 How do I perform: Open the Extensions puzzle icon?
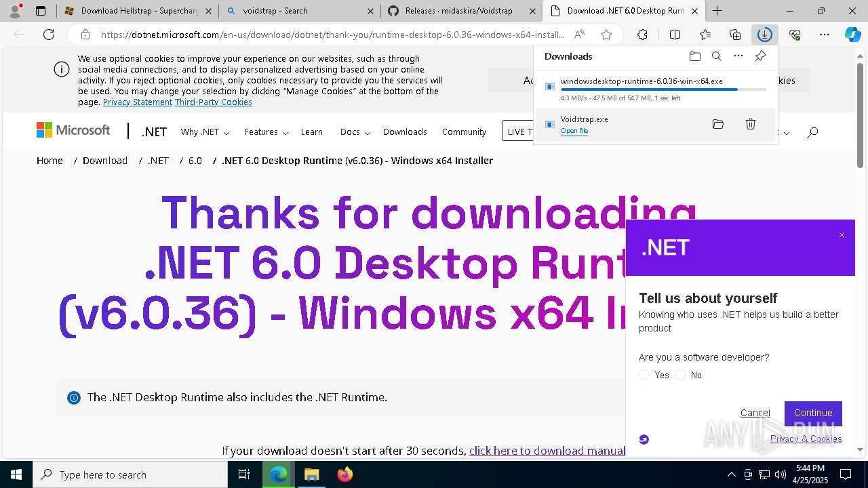point(642,35)
